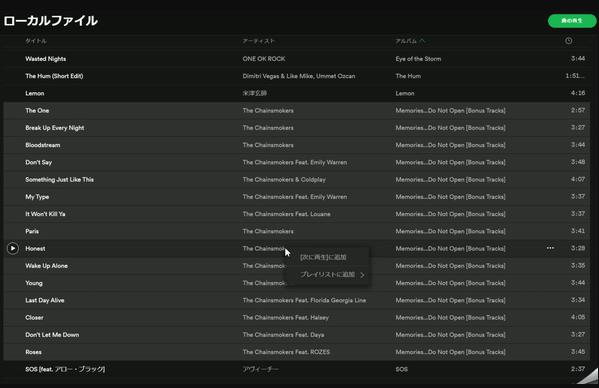Select the Lemon track title
Viewport: 599px width, 388px height.
[35, 93]
